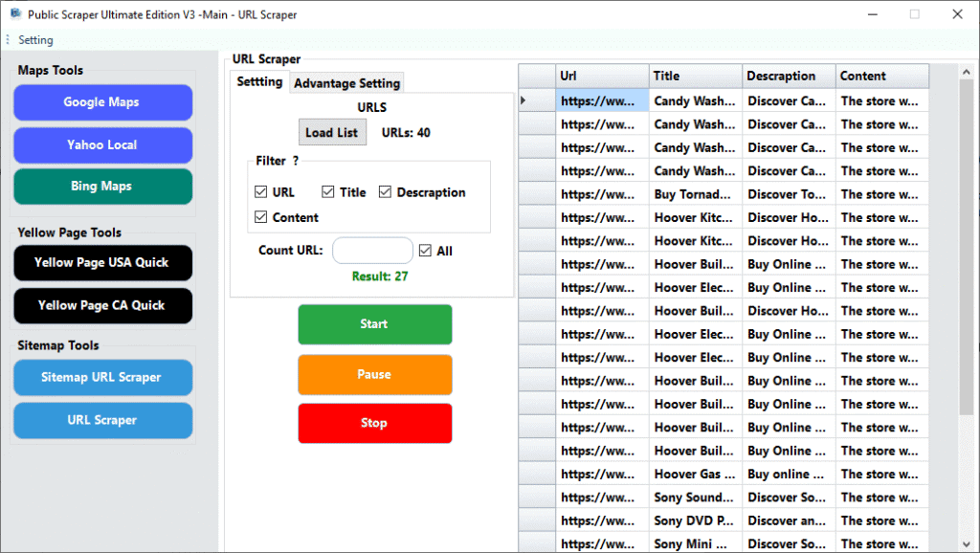Click the toolbar grip handle beside Setting
This screenshot has height=553, width=980.
(8, 40)
